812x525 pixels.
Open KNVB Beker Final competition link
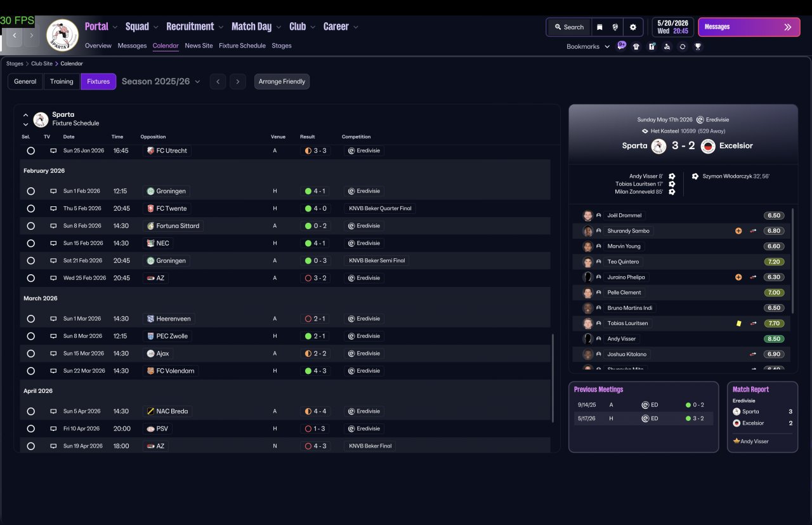click(x=370, y=446)
